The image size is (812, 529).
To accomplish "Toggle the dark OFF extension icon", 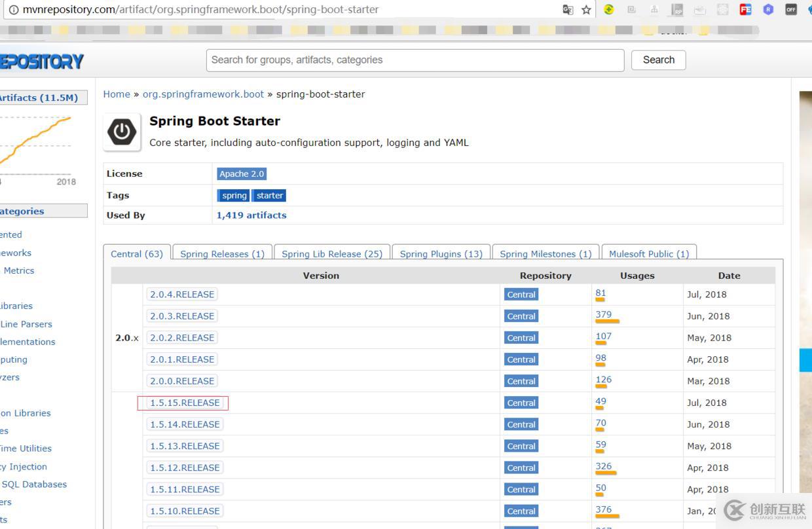I will (x=791, y=9).
